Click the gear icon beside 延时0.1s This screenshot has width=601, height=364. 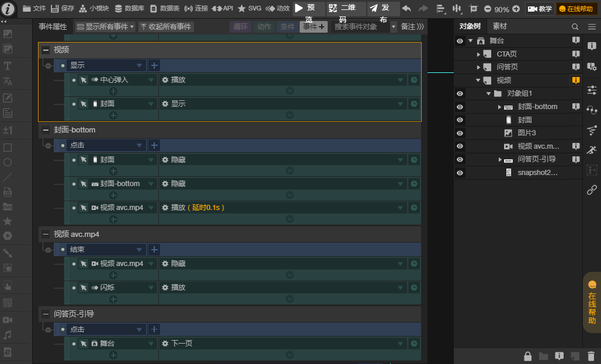(x=165, y=208)
